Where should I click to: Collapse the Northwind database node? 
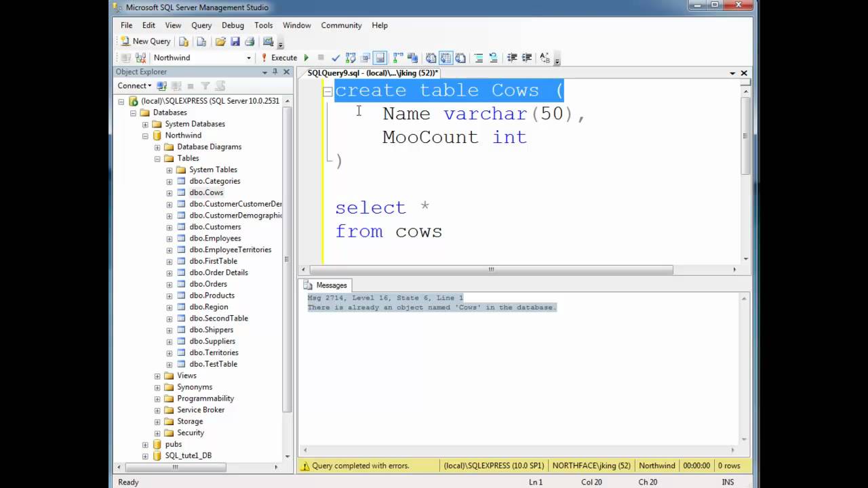(145, 136)
